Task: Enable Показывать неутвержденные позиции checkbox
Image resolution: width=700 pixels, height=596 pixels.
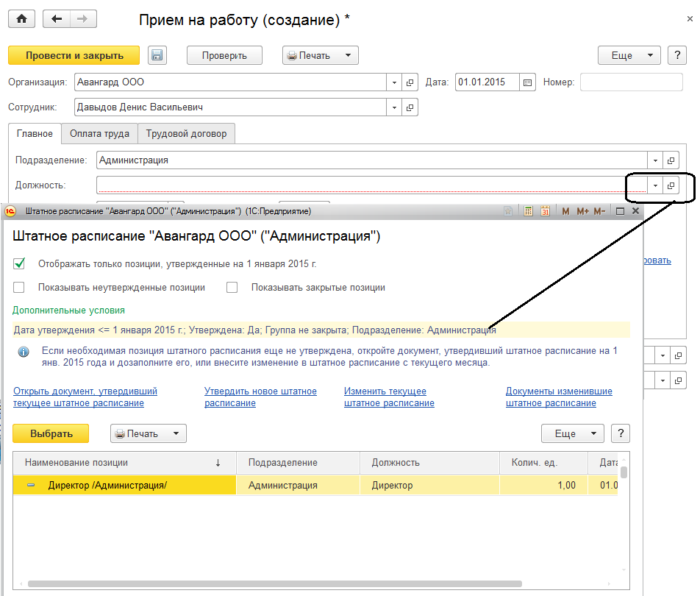Action: 19,288
